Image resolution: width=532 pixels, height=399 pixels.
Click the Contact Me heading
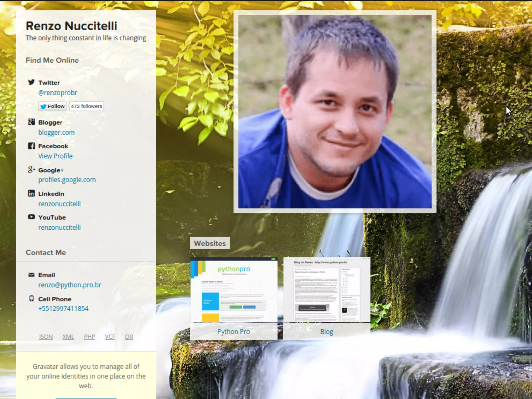click(x=46, y=252)
